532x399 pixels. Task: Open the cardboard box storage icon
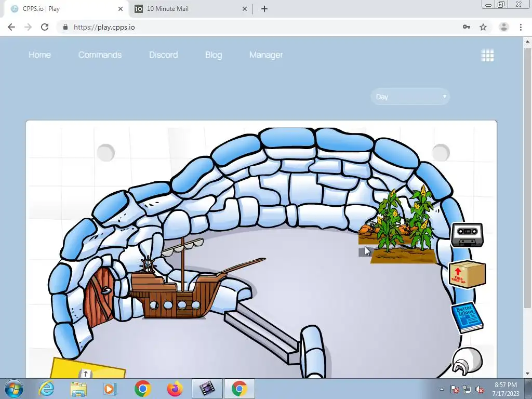point(467,274)
